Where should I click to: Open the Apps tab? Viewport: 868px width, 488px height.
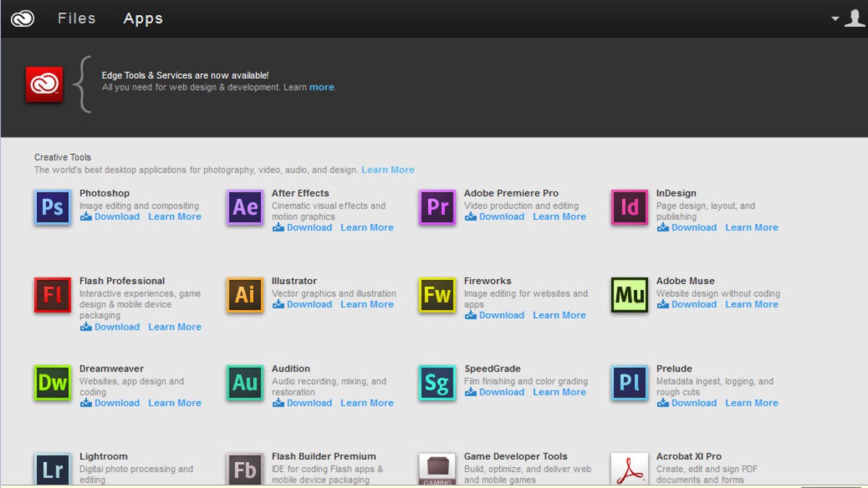(x=143, y=19)
